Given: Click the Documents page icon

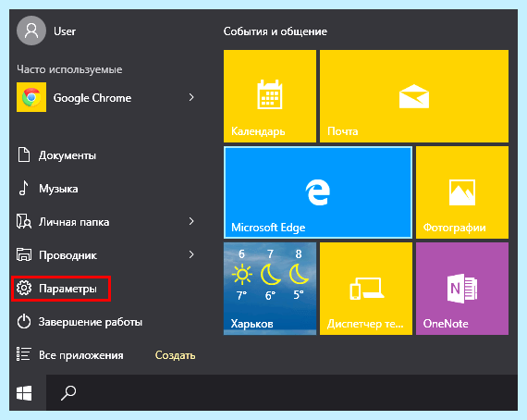Looking at the screenshot, I should coord(24,155).
